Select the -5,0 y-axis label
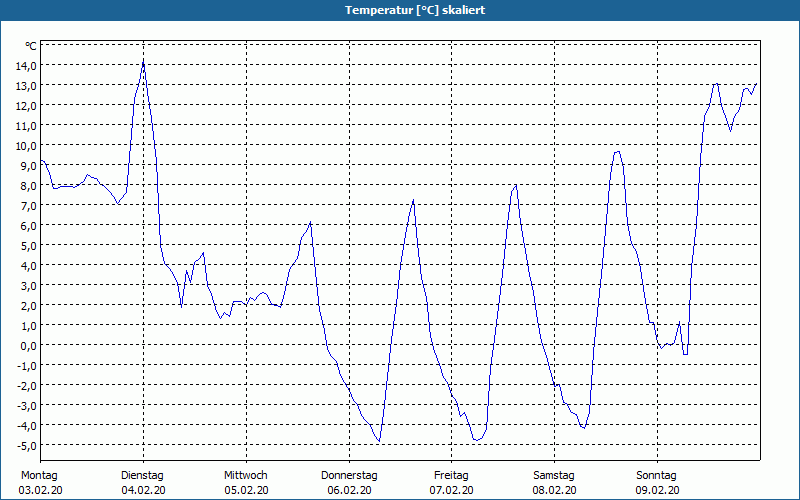The width and height of the screenshot is (800, 500). [27, 445]
